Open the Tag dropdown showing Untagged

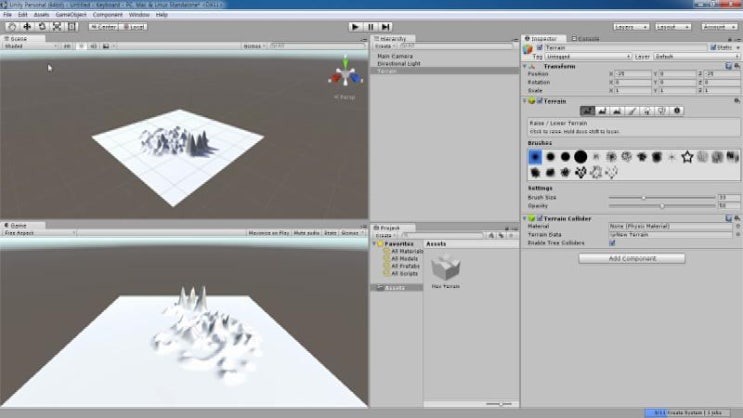[x=588, y=56]
